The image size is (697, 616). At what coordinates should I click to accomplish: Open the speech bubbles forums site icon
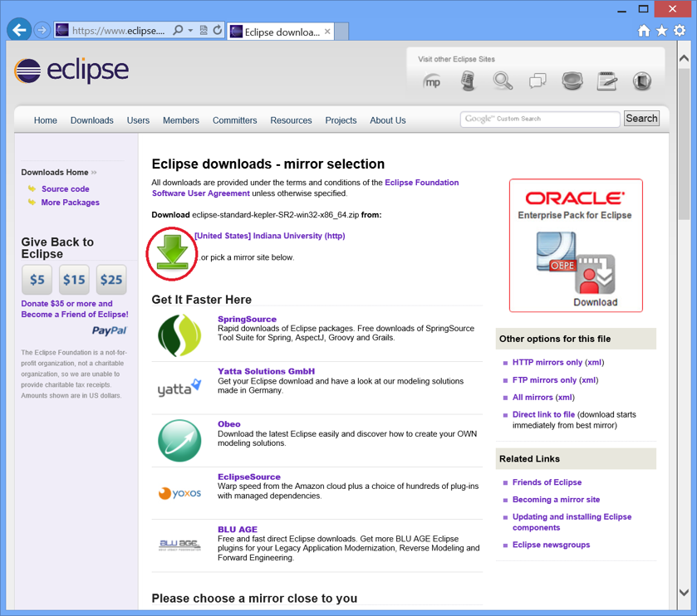[x=537, y=81]
